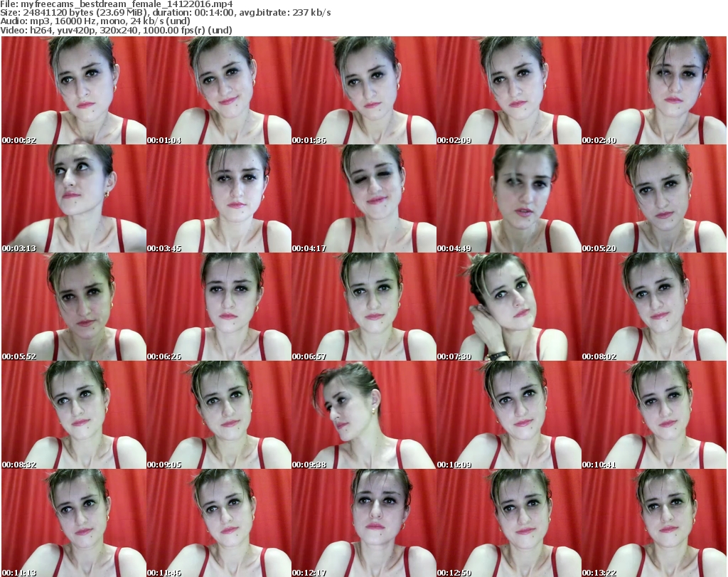Image resolution: width=728 pixels, height=577 pixels.
Task: Select the thumbnail timestamped 00:07:30
Action: pyautogui.click(x=509, y=307)
